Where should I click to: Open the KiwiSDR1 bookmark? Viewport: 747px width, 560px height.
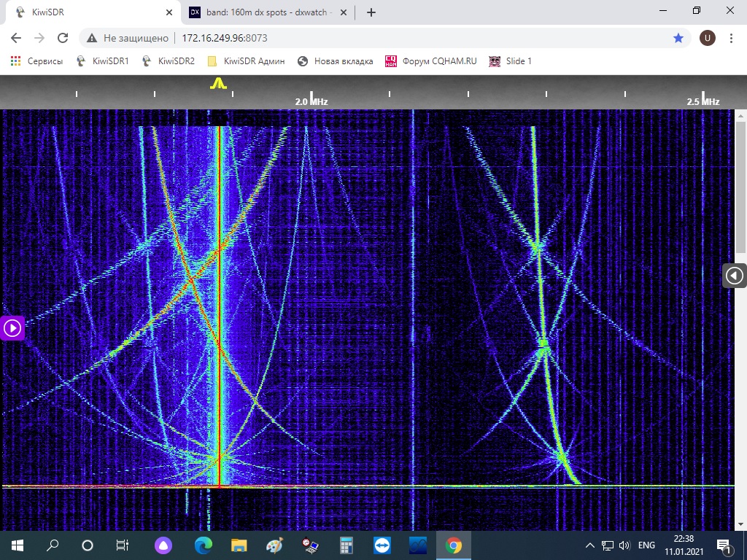click(x=103, y=61)
